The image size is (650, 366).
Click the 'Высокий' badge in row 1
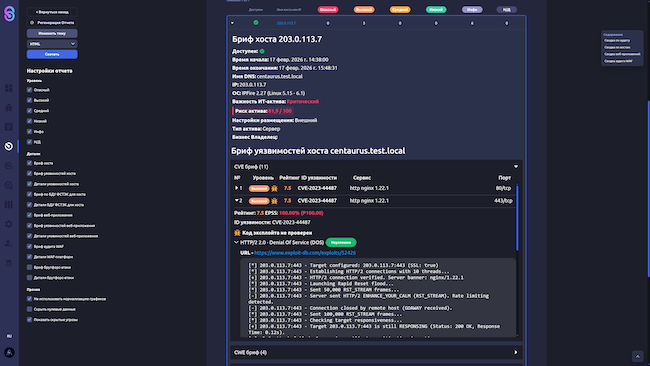(259, 188)
